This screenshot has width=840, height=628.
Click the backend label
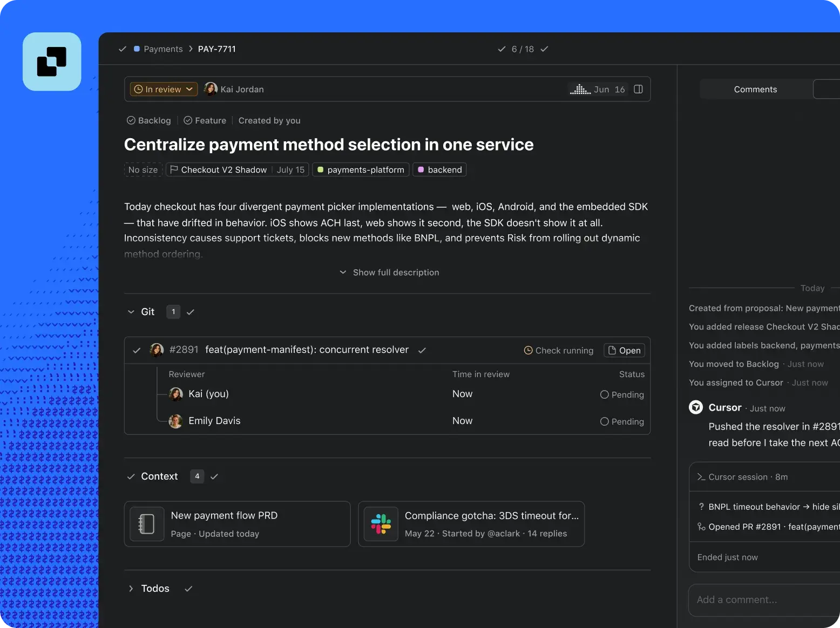click(x=439, y=170)
